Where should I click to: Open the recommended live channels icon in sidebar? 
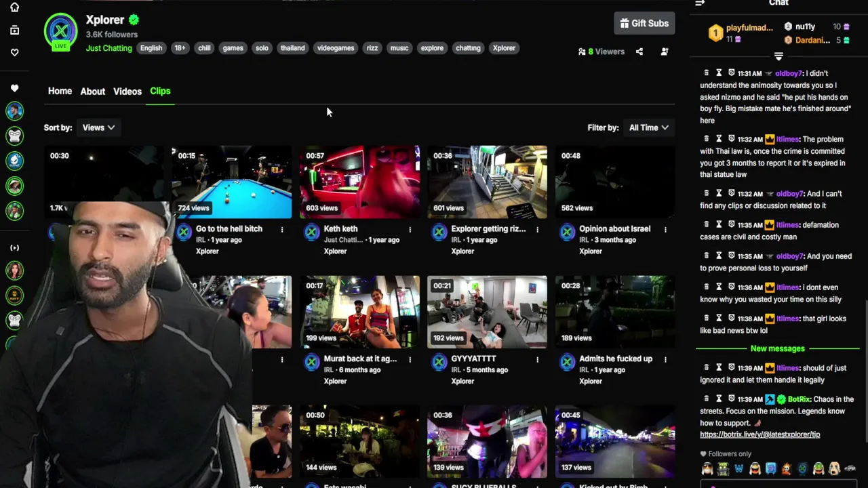click(x=14, y=247)
